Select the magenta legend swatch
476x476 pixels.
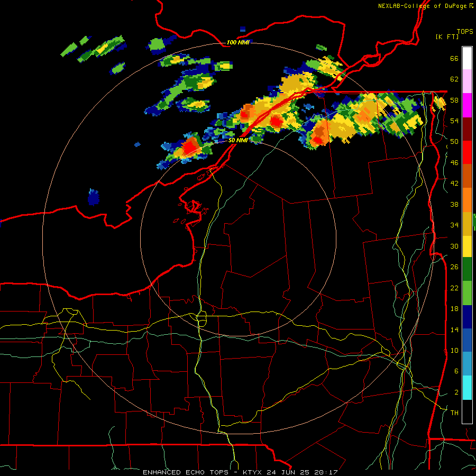[467, 105]
